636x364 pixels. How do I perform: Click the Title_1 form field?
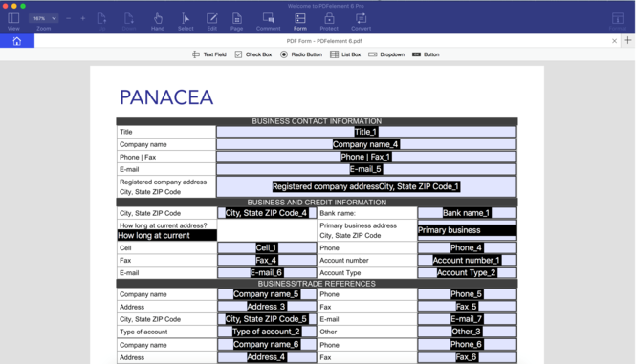click(x=366, y=132)
